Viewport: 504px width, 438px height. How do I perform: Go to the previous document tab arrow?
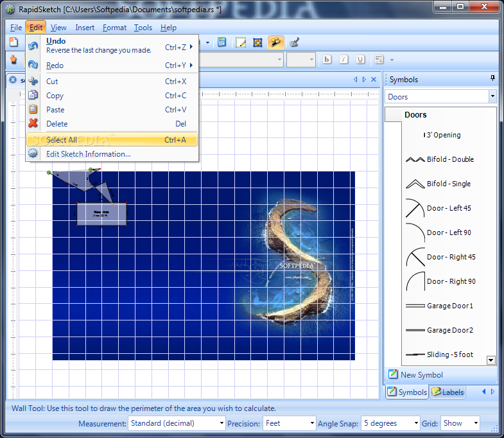[x=355, y=80]
